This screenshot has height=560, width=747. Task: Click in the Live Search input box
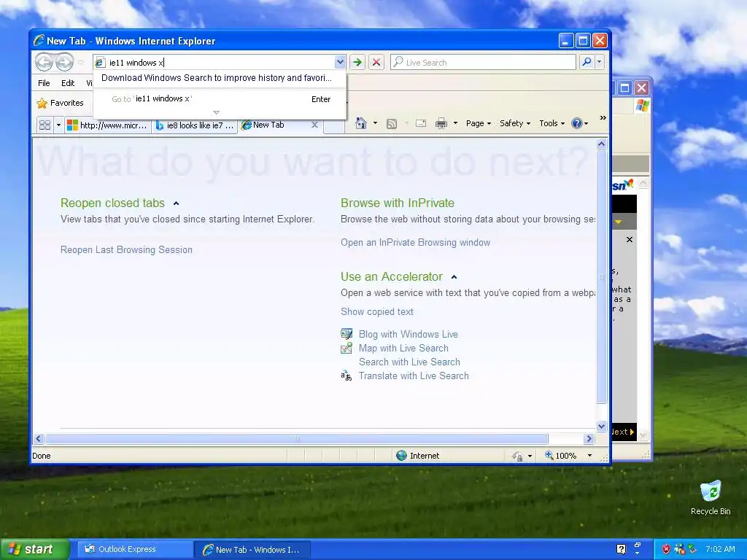click(483, 63)
